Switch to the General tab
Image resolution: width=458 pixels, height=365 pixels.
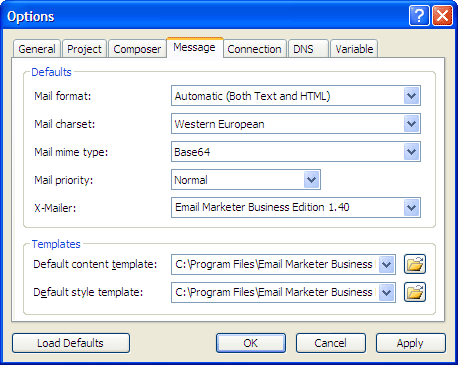pyautogui.click(x=37, y=49)
